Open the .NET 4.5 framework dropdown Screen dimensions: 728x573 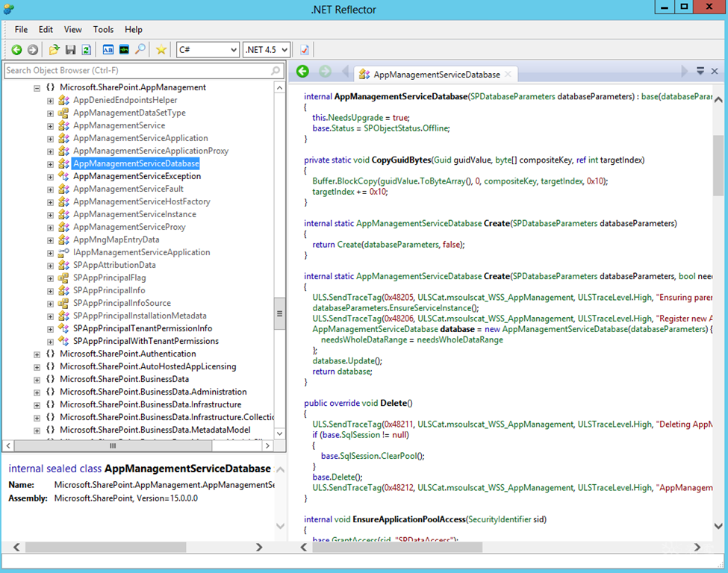[x=267, y=50]
